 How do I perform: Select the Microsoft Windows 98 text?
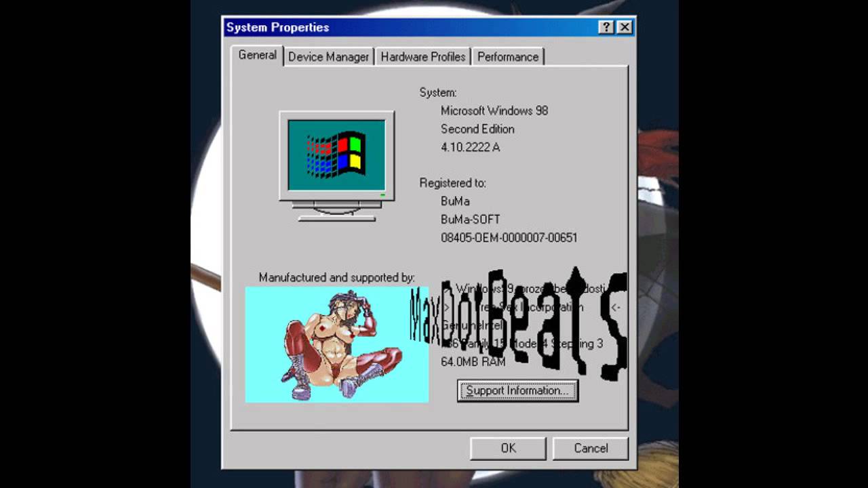click(494, 110)
